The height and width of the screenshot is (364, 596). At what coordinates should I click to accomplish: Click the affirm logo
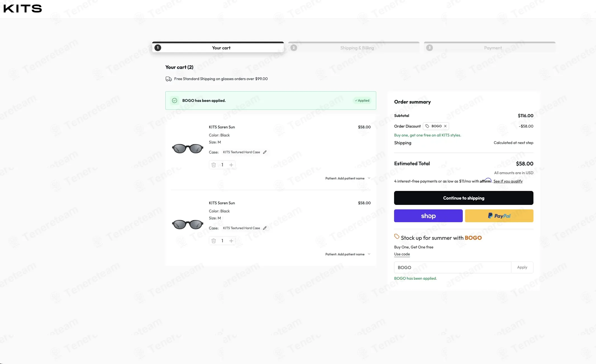pos(486,181)
